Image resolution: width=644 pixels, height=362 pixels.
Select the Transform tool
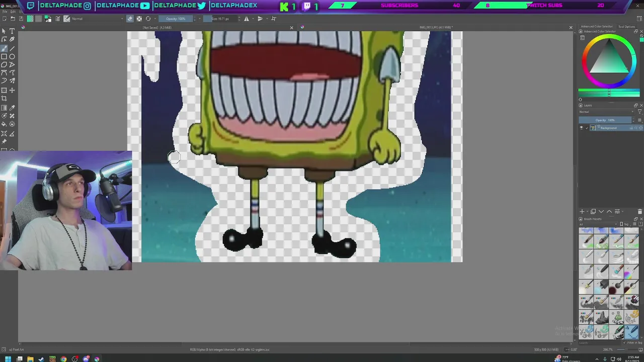4,90
